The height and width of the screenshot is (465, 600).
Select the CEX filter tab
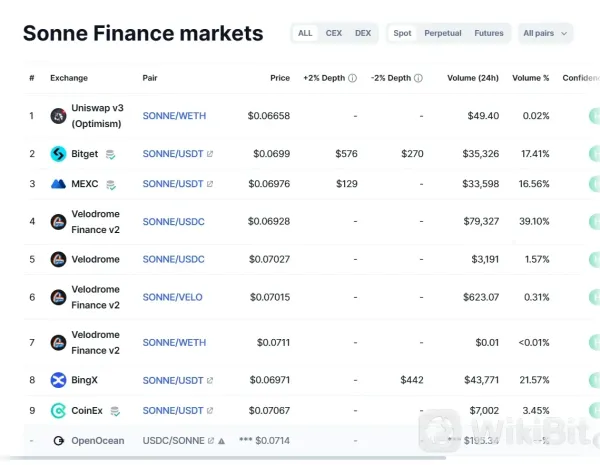tap(334, 33)
